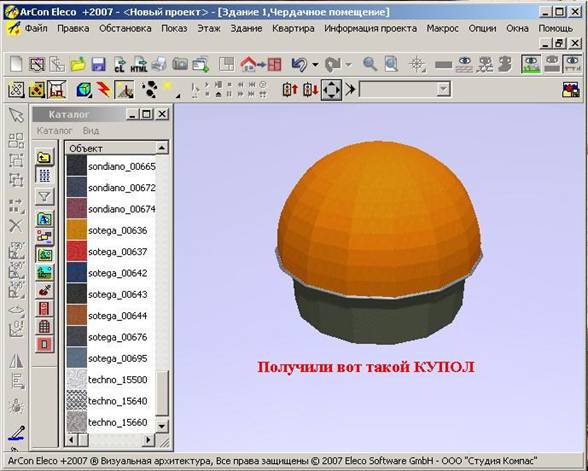Toggle the textures picture button in catalog sidebar

[45, 255]
